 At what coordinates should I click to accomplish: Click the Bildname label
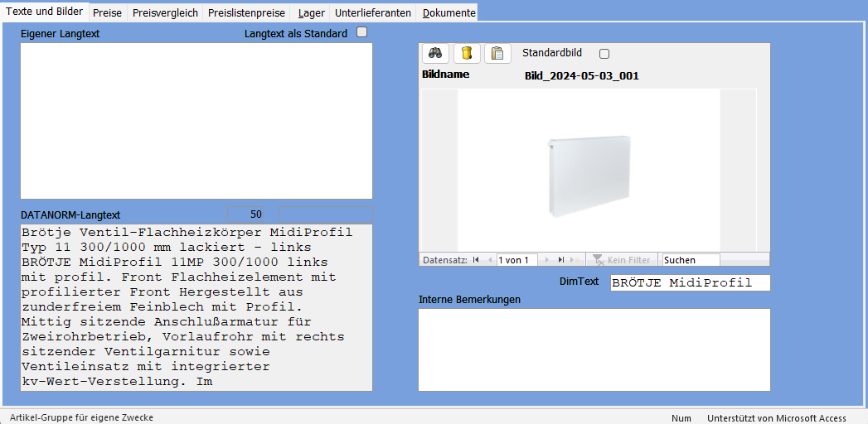(x=446, y=74)
